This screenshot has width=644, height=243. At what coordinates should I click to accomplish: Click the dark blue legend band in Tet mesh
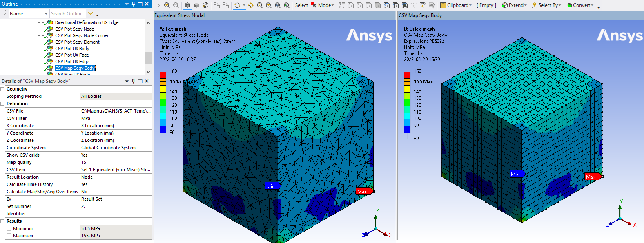click(x=163, y=130)
